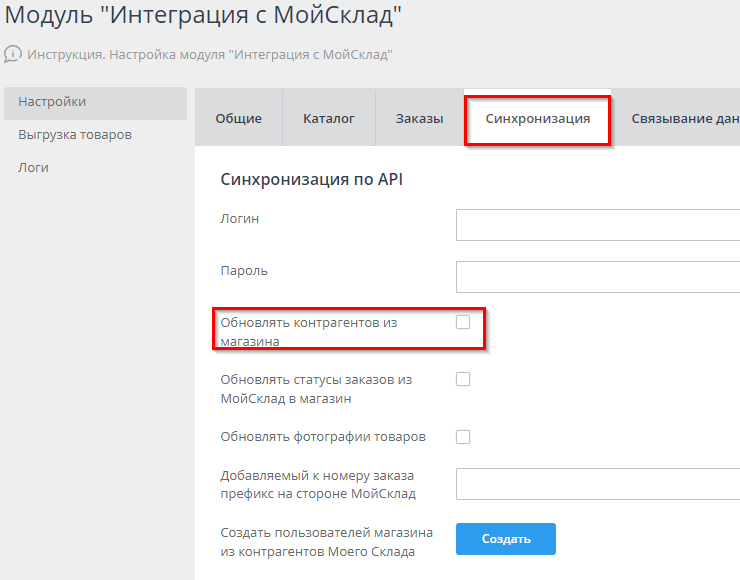The image size is (740, 580).
Task: Enable Обновлять контрагентов из магазина checkbox
Action: pyautogui.click(x=463, y=322)
